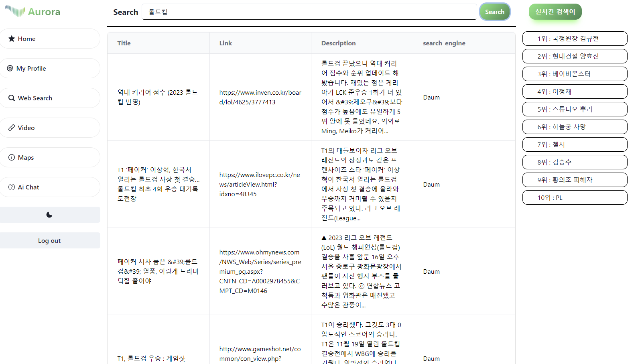
Task: Click the question mark icon beside Ai Chat
Action: pyautogui.click(x=12, y=187)
